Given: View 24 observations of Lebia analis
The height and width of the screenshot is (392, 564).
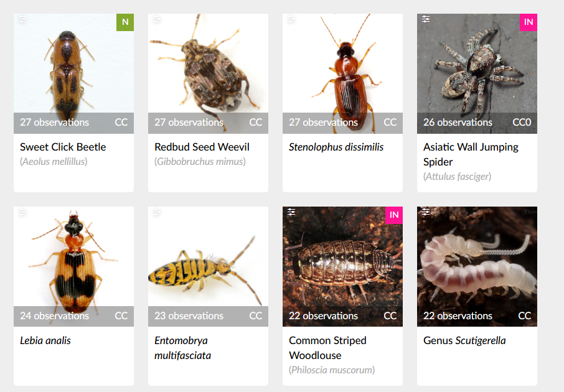Looking at the screenshot, I should coord(54,315).
